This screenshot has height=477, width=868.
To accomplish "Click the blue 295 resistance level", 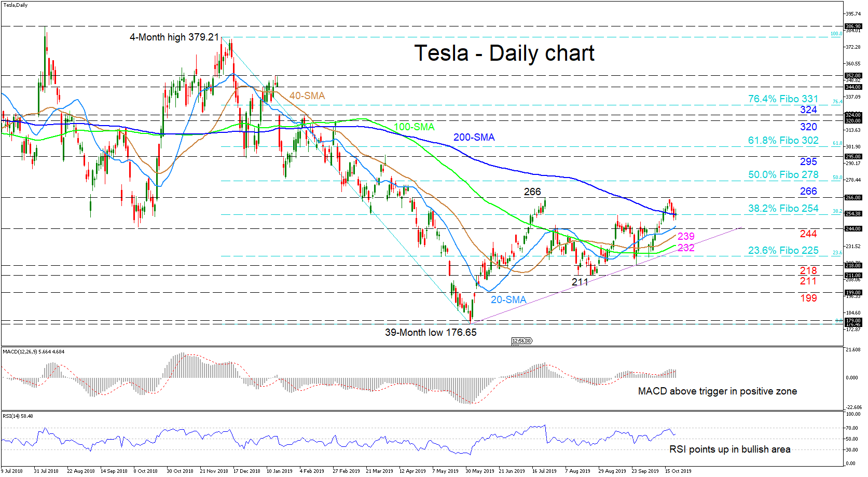I will tap(808, 161).
